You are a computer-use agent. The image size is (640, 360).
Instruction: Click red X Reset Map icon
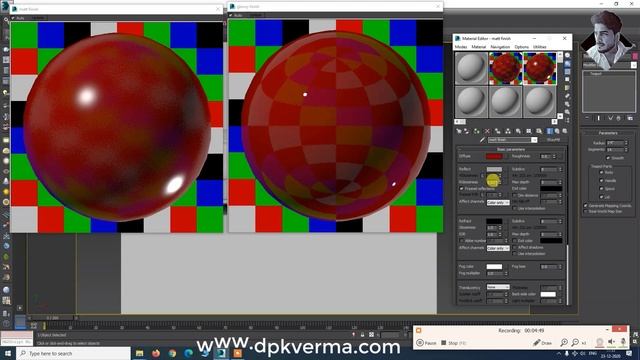pos(487,131)
